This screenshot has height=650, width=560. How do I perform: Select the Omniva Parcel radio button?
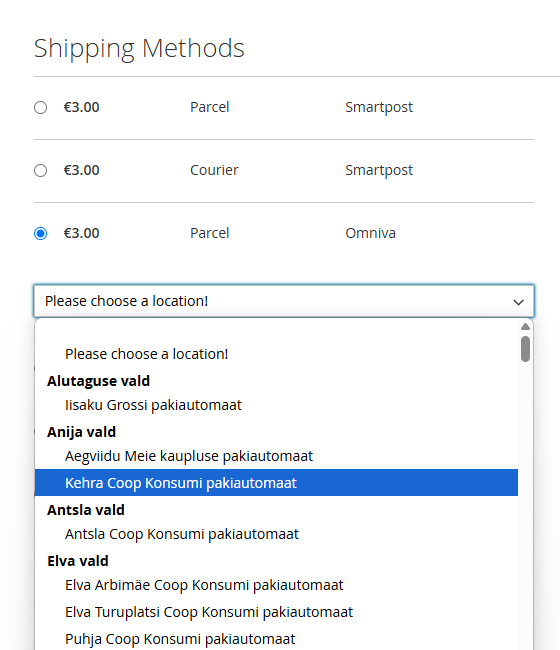click(x=40, y=233)
